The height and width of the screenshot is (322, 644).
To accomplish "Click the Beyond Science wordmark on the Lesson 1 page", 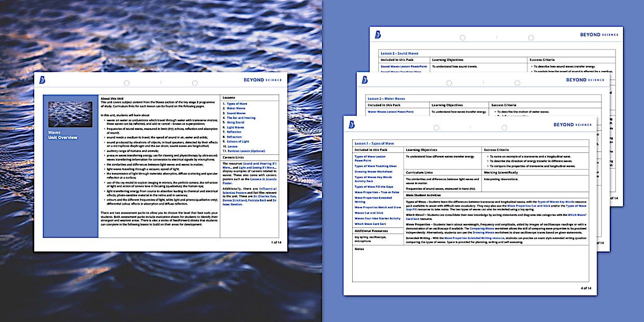I will click(572, 125).
